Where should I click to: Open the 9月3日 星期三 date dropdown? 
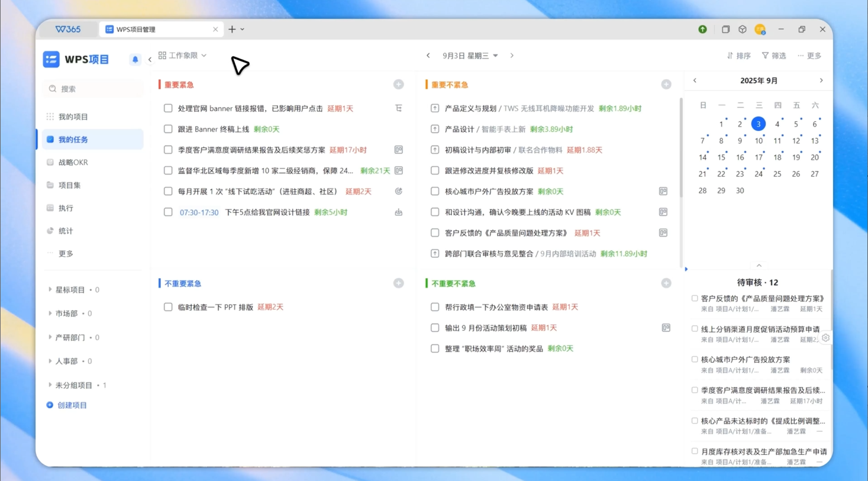[470, 56]
